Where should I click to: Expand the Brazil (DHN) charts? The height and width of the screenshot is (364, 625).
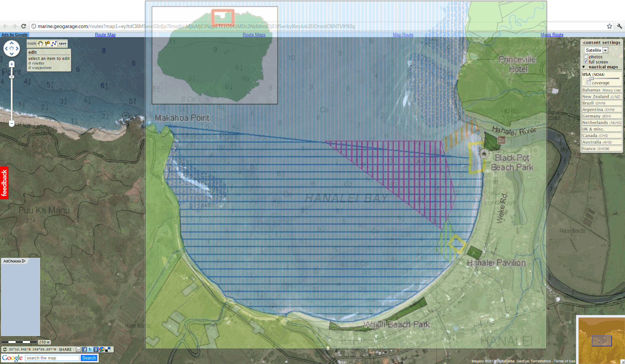[x=602, y=103]
